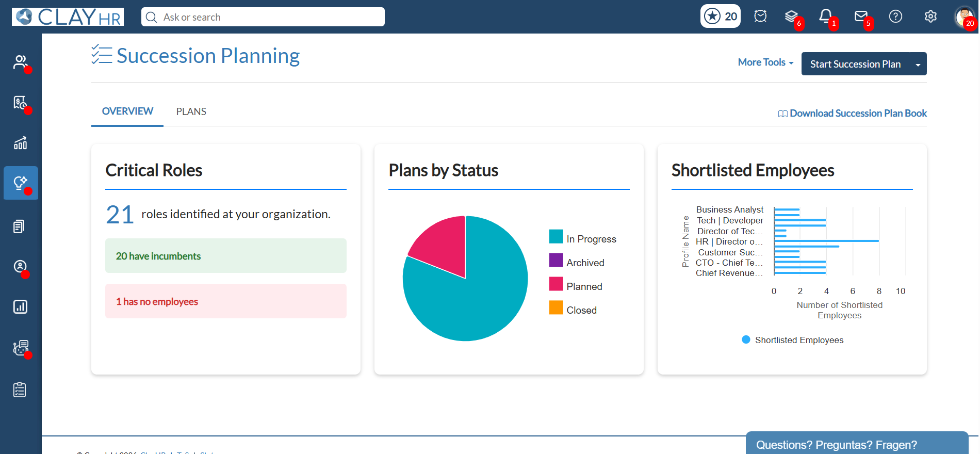Open the user profile avatar menu
The height and width of the screenshot is (454, 980).
coord(963,17)
